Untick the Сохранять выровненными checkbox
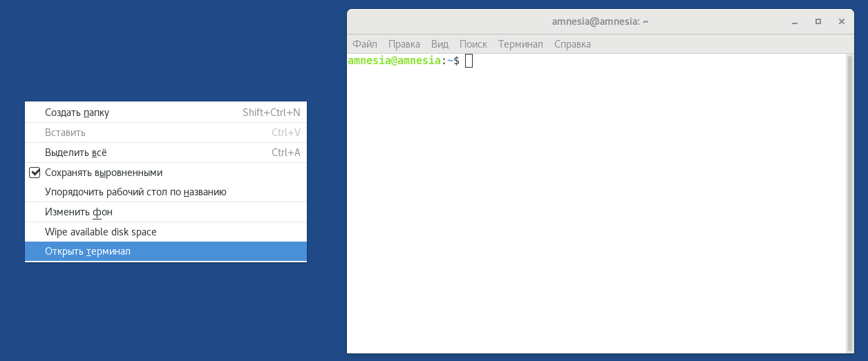 click(x=35, y=173)
